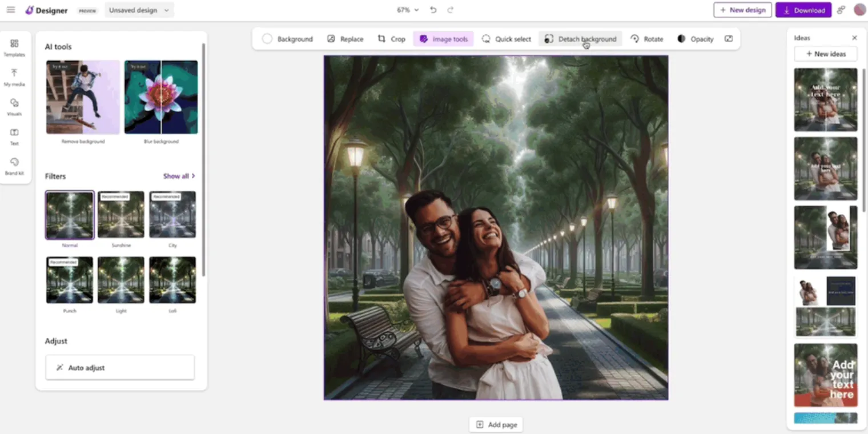The width and height of the screenshot is (868, 434).
Task: Open the zoom level dropdown
Action: (407, 10)
